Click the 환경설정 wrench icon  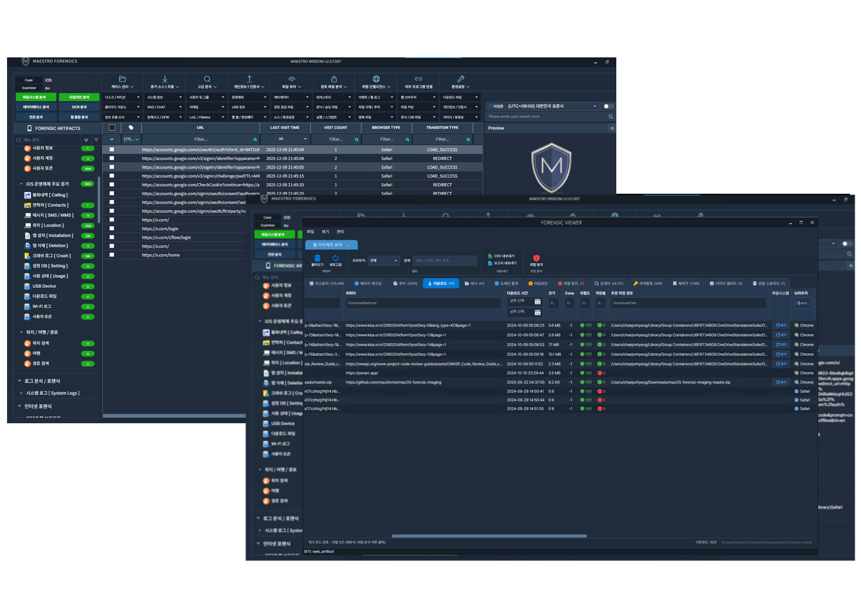coord(461,79)
